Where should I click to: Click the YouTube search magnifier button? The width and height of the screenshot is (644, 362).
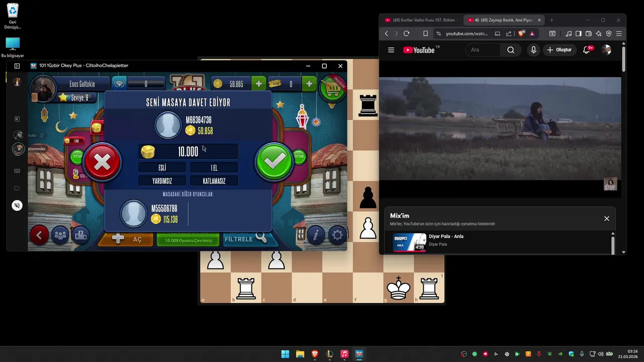[x=511, y=50]
